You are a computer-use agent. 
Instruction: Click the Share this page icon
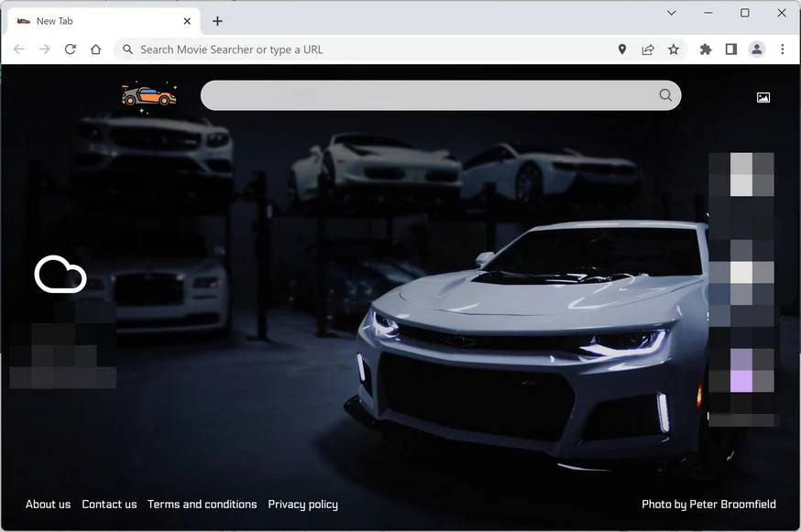coord(648,49)
